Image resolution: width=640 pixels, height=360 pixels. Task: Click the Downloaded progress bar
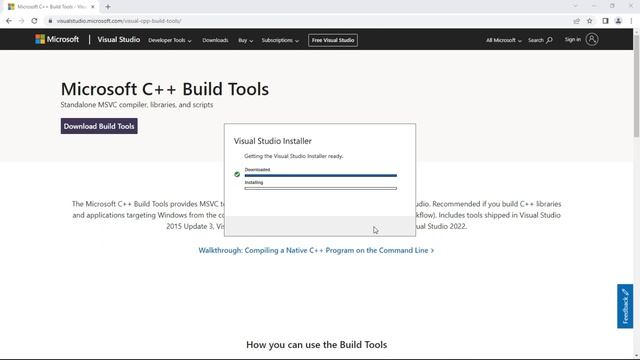[320, 176]
